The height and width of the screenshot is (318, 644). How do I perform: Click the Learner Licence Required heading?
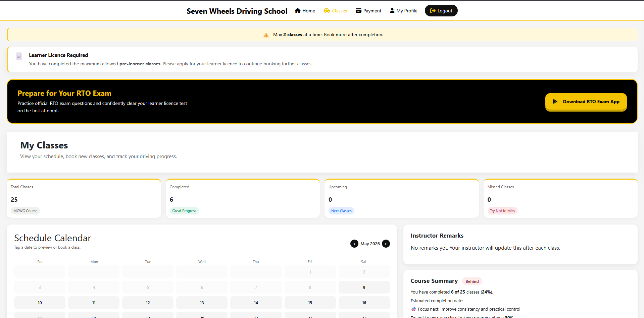pos(58,55)
